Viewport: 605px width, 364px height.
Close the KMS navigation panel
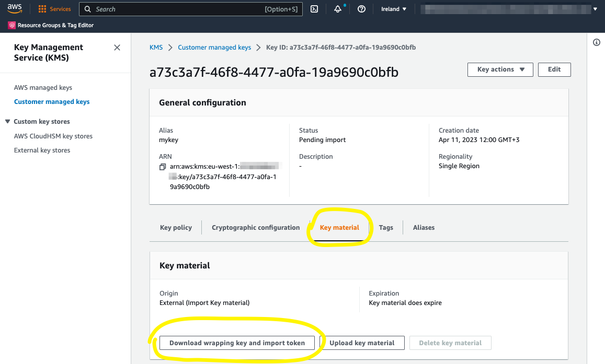(x=117, y=48)
